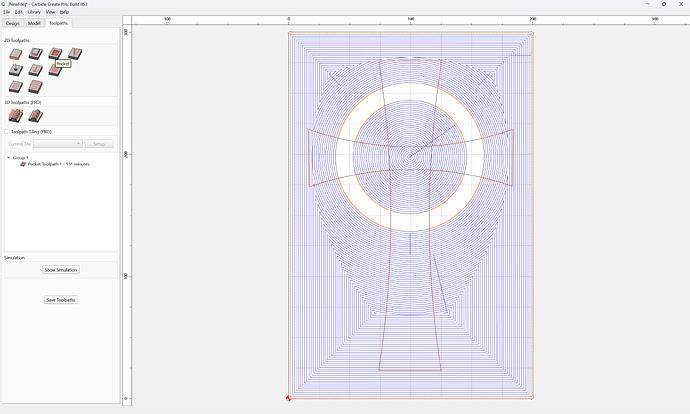Click the 2D toolpath icon with vertical slot
The height and width of the screenshot is (414, 690).
pos(35,70)
